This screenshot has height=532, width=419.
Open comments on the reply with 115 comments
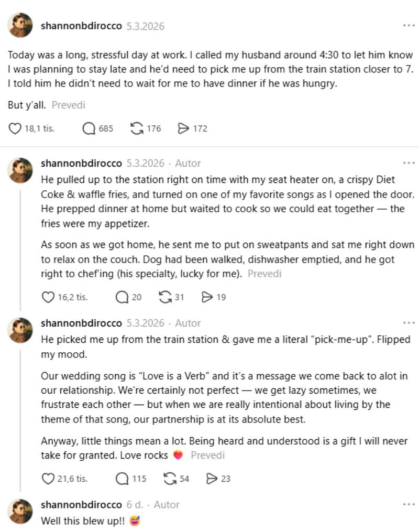122,479
